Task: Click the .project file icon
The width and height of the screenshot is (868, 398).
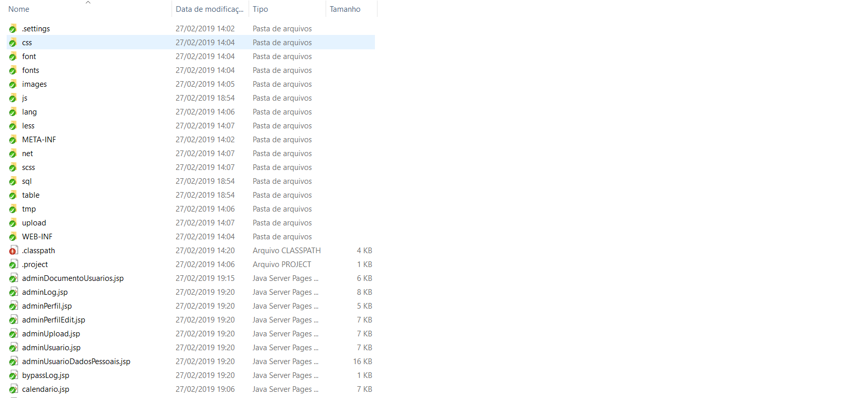Action: click(13, 264)
